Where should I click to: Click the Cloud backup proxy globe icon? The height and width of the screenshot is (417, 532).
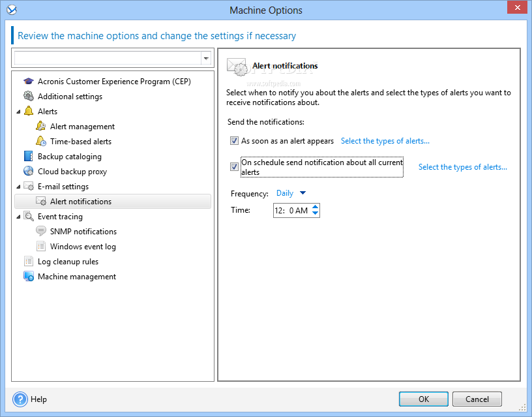pyautogui.click(x=29, y=171)
